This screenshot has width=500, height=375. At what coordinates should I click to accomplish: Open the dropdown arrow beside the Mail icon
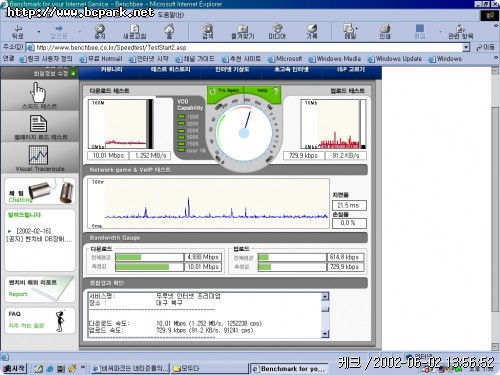point(357,29)
